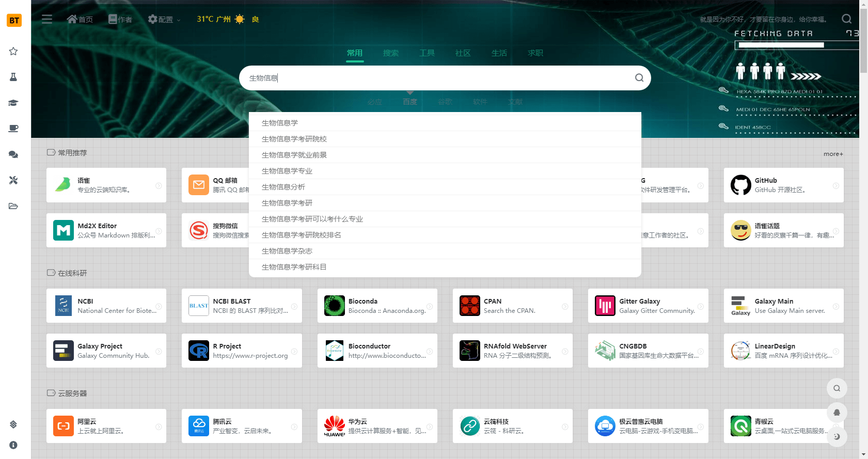Select the 求职 tab
Viewport: 868px width, 459px height.
coord(535,53)
